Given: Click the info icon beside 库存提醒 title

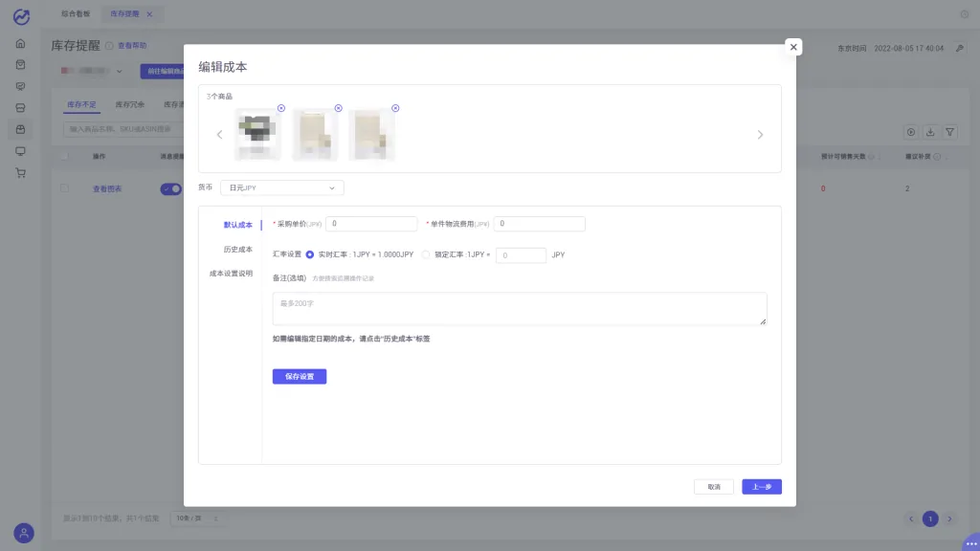Looking at the screenshot, I should (x=109, y=46).
